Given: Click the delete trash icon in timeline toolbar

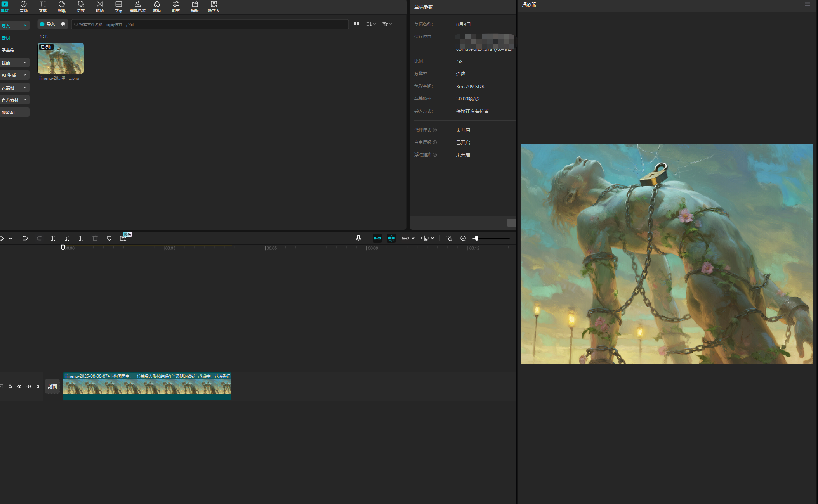Looking at the screenshot, I should pyautogui.click(x=95, y=238).
